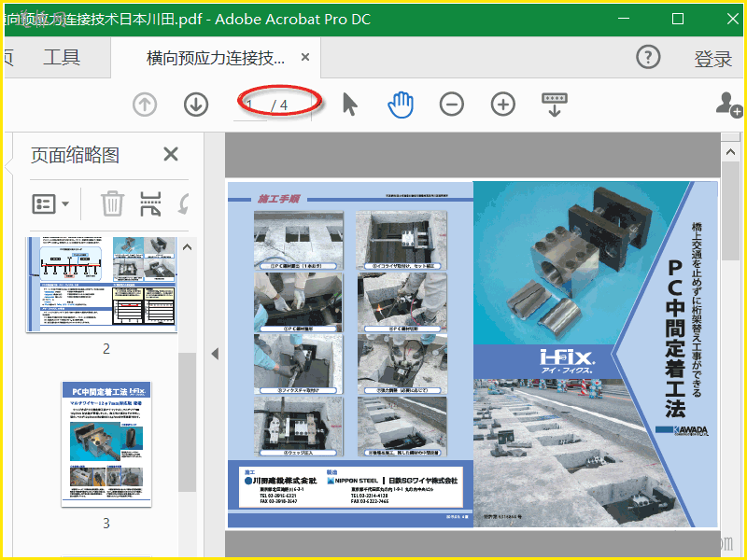Collapse the navigation pane with left triangle
The height and width of the screenshot is (560, 747).
pos(215,354)
